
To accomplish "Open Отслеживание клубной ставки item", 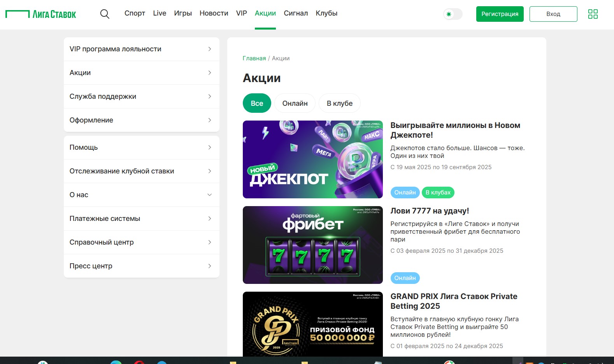I will 142,171.
